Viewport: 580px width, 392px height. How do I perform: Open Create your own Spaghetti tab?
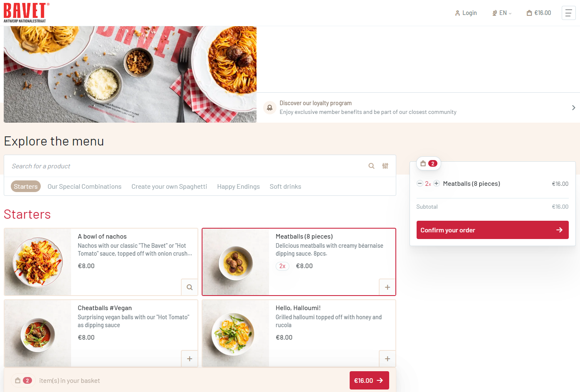pyautogui.click(x=169, y=186)
